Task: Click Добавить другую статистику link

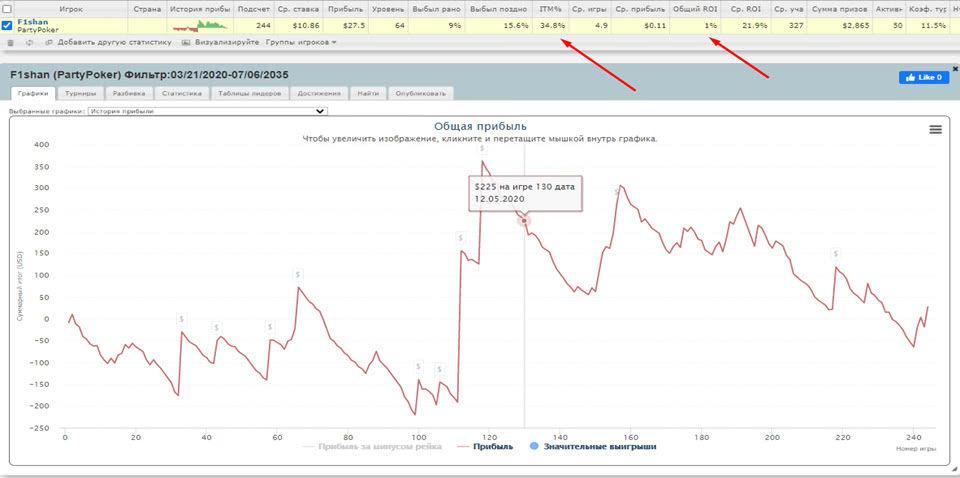Action: click(x=114, y=43)
